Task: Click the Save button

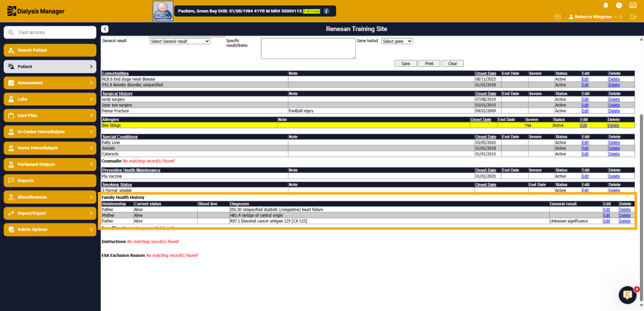Action: tap(406, 64)
